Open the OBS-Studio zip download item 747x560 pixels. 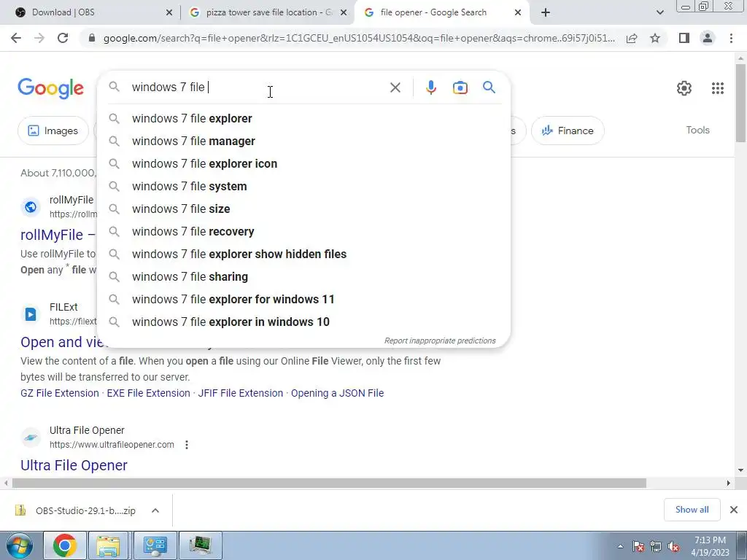pos(76,510)
